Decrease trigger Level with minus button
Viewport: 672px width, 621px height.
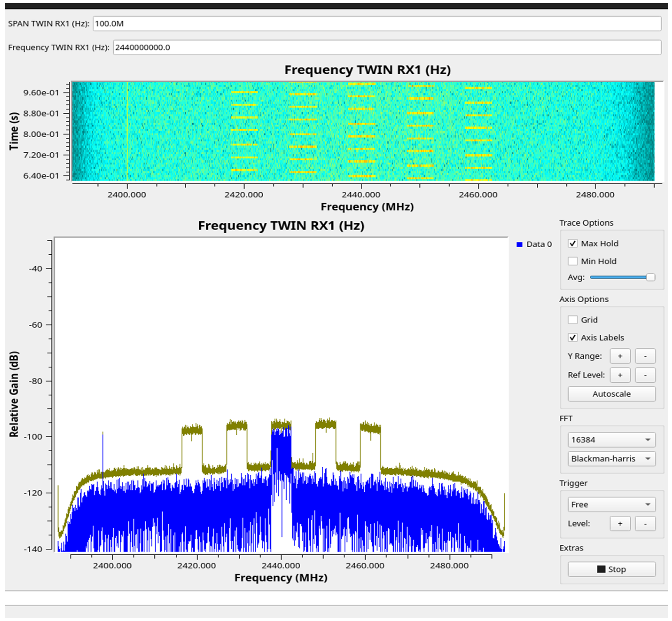click(645, 524)
